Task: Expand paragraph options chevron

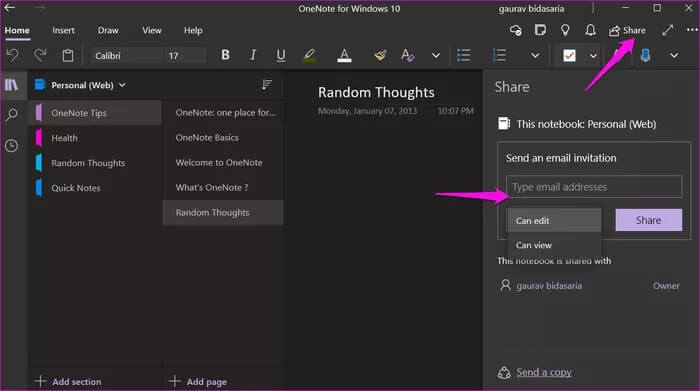Action: 535,56
